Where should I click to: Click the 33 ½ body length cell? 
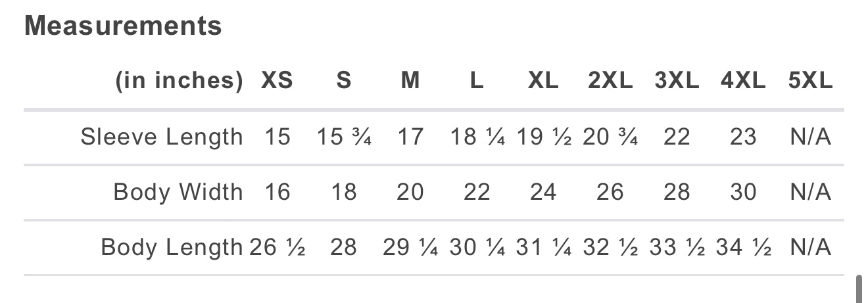pyautogui.click(x=677, y=247)
